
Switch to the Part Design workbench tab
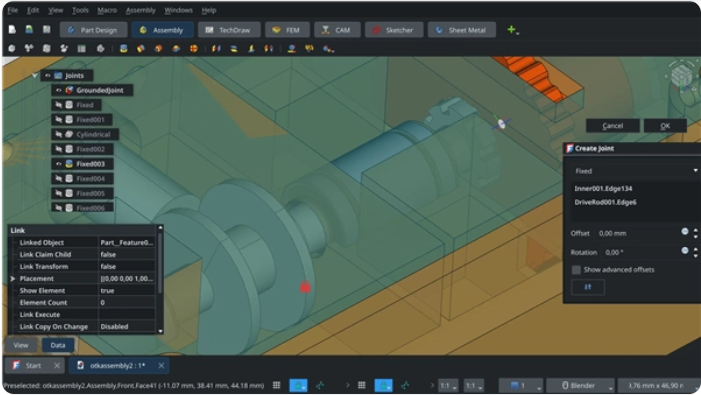tap(93, 30)
